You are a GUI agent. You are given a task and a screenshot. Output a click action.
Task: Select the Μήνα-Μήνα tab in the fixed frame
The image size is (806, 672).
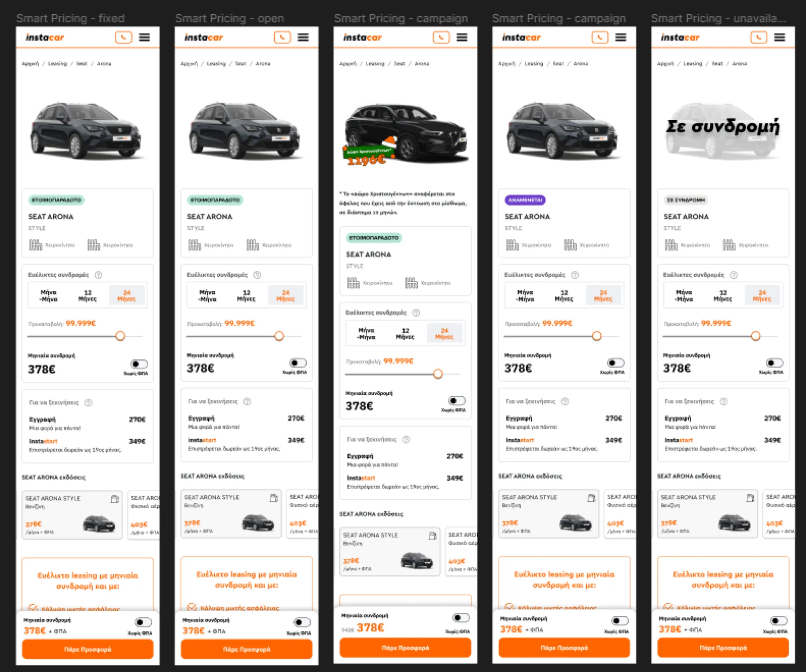click(48, 296)
